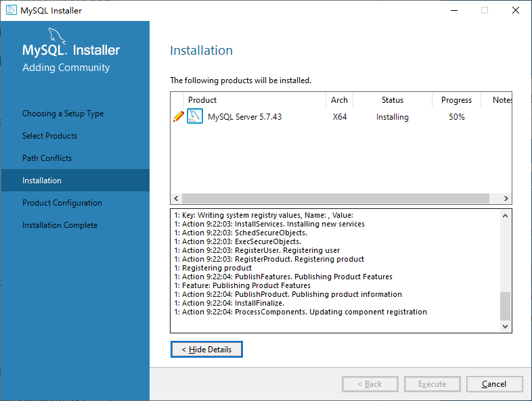
Task: Click the MySQL Installer title bar icon
Action: click(11, 10)
